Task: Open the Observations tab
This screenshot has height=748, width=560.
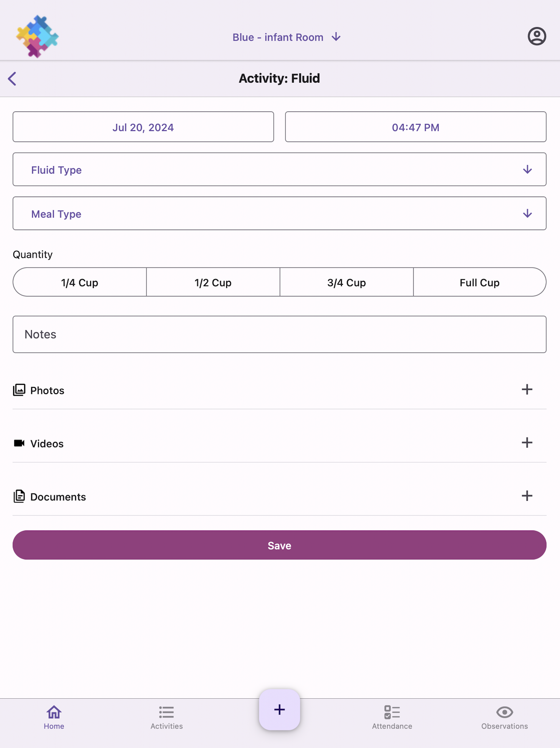Action: point(505,718)
